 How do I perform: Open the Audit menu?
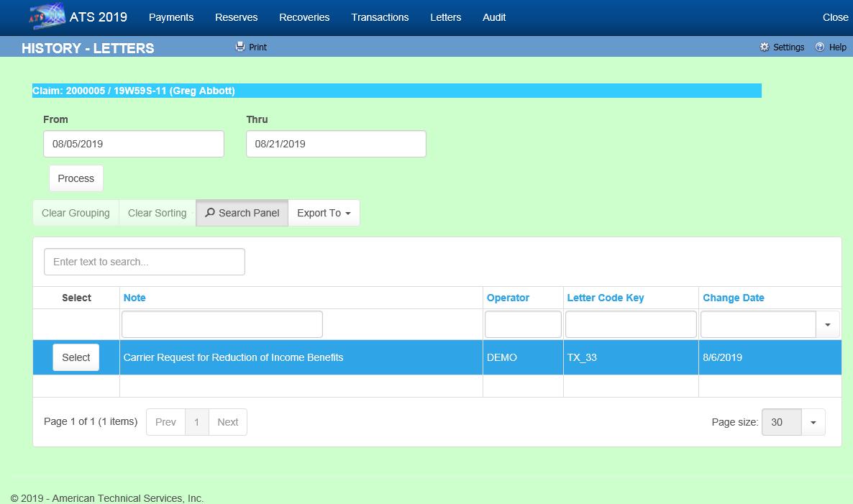(x=494, y=17)
